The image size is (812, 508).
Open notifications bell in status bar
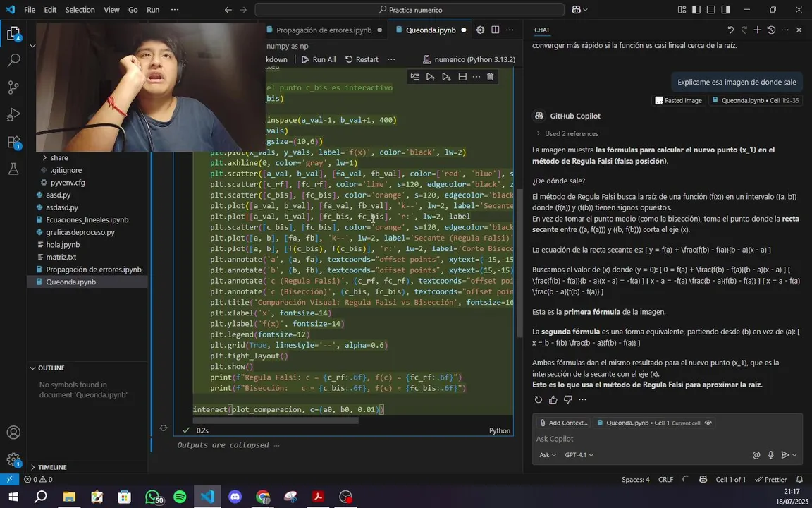point(801,480)
